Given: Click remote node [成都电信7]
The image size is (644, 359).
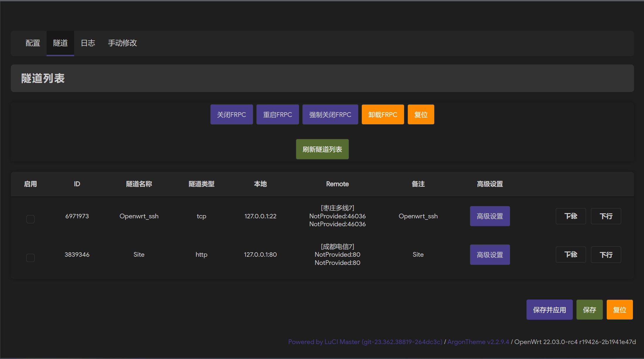Looking at the screenshot, I should coord(338,247).
